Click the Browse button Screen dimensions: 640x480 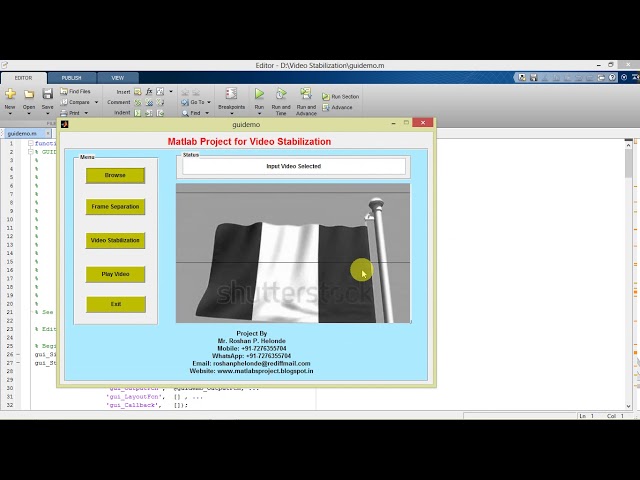115,176
